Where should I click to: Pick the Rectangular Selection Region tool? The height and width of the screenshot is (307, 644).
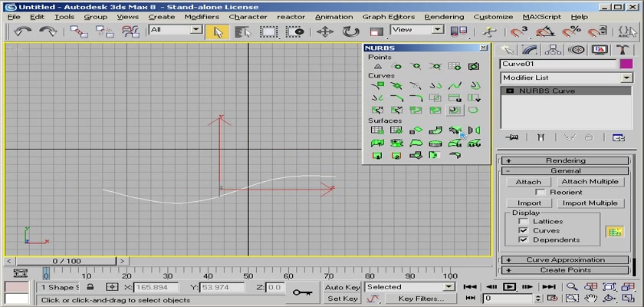click(x=269, y=31)
